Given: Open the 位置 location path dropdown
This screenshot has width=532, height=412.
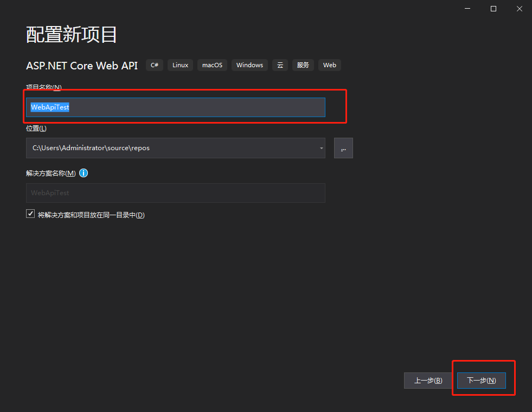Looking at the screenshot, I should pos(321,147).
